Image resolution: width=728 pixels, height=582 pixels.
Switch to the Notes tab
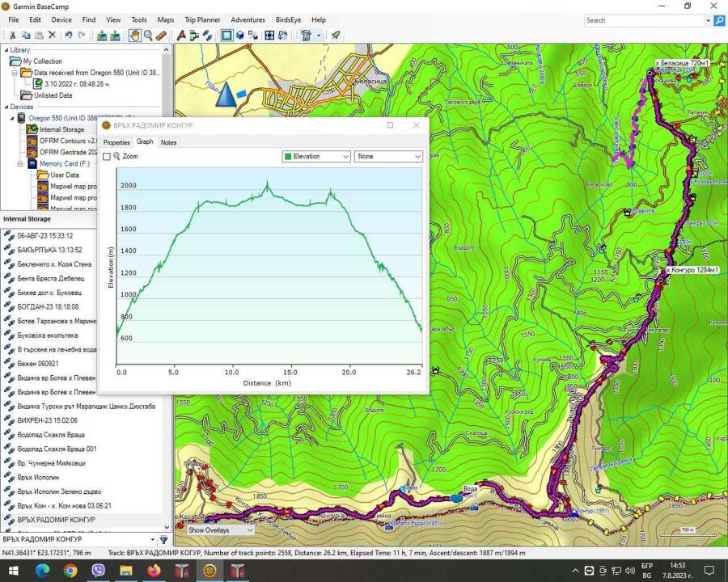point(168,142)
